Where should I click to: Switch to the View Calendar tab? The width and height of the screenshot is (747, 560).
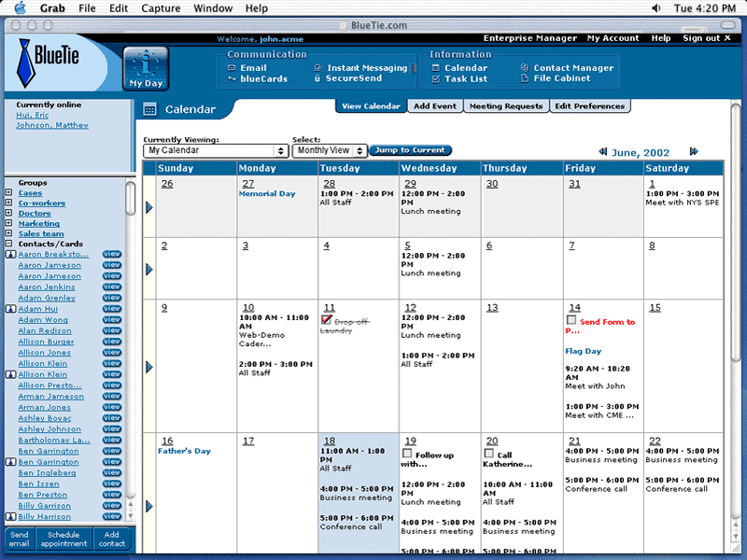pos(371,106)
